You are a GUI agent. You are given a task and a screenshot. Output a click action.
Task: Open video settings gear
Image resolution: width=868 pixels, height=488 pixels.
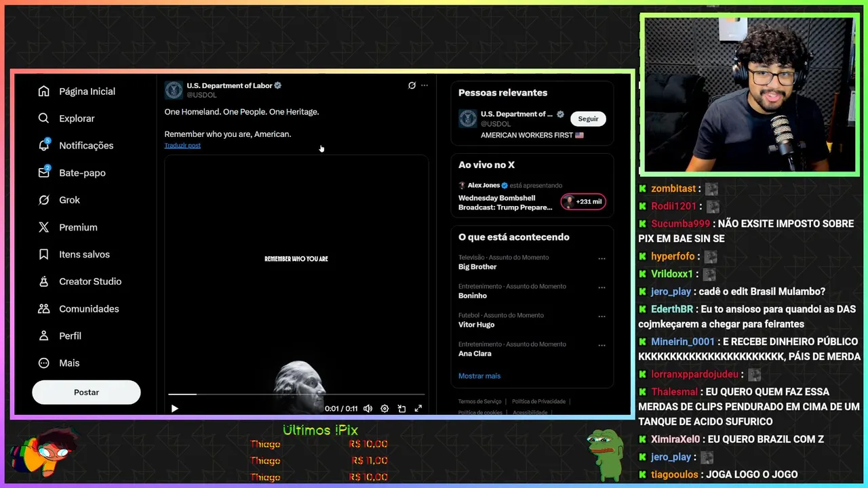click(x=384, y=409)
